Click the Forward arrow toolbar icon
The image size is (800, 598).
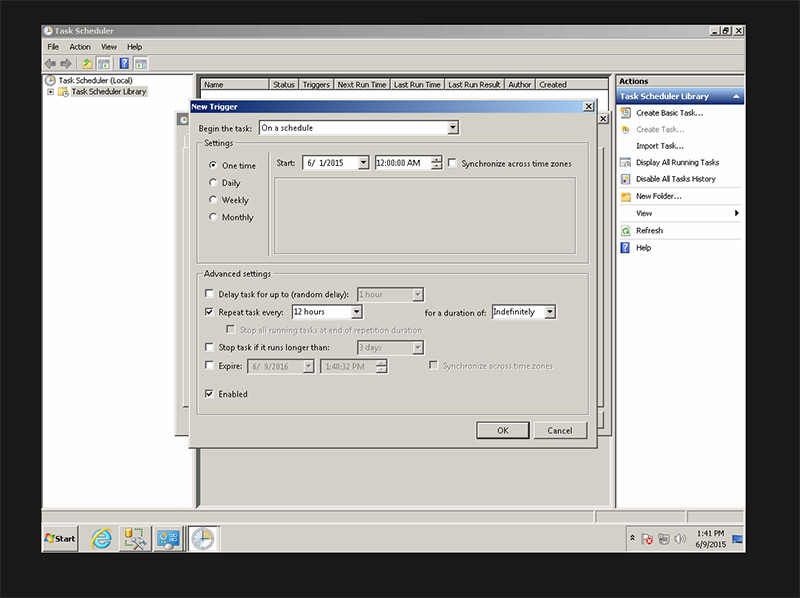(66, 63)
